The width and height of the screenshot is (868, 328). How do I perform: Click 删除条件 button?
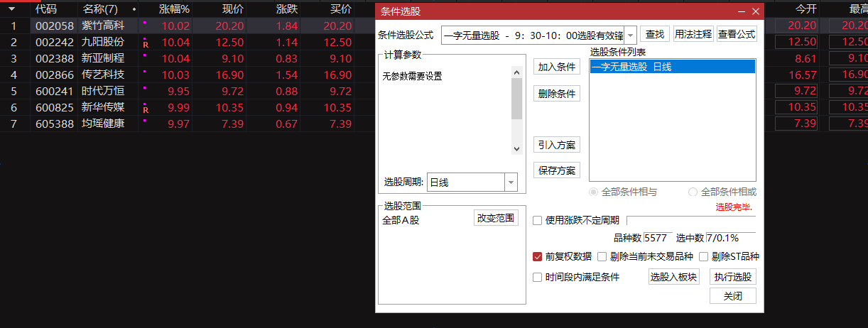[x=557, y=94]
